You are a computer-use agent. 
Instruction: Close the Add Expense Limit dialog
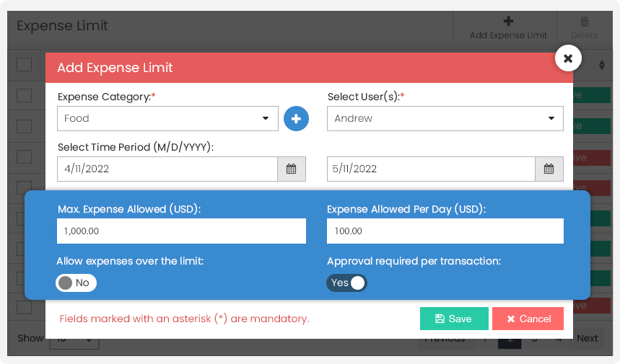pos(568,58)
